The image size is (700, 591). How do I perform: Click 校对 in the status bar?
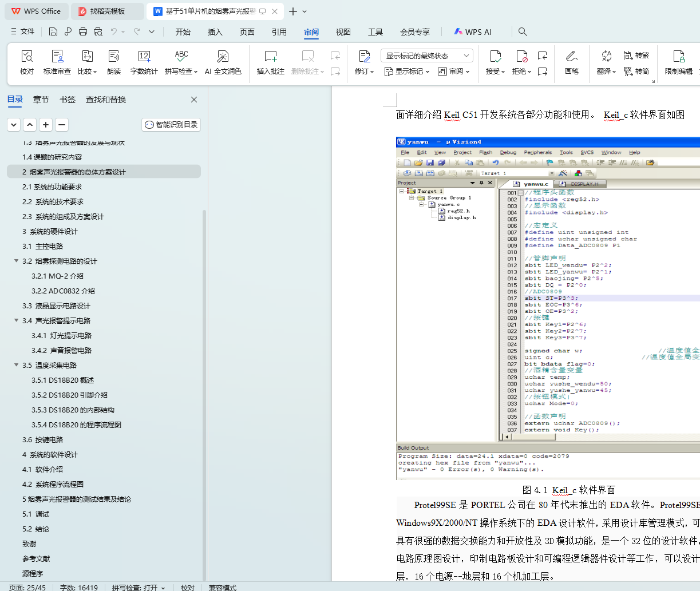[x=188, y=588]
